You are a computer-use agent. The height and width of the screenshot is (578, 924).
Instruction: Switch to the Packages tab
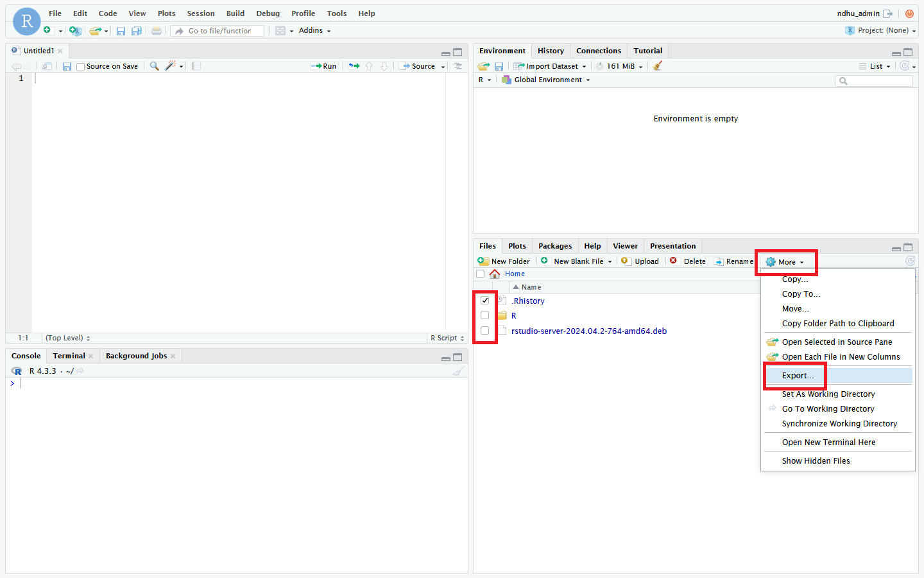coord(555,246)
